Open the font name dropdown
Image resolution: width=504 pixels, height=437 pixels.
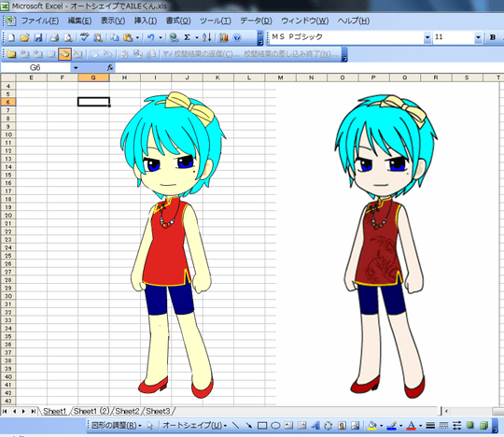427,37
